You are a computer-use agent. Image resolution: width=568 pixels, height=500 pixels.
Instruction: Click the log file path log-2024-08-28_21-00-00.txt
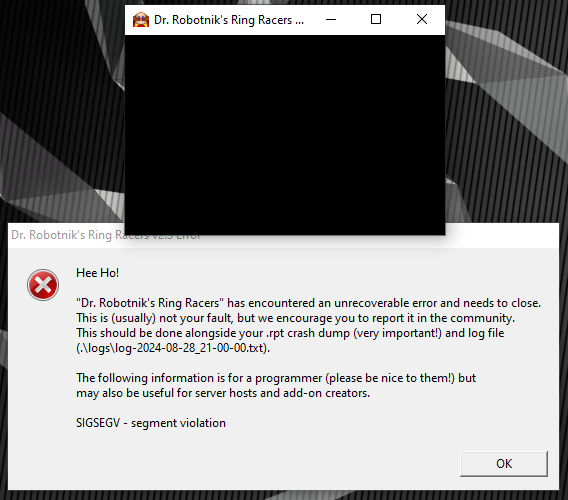click(173, 348)
